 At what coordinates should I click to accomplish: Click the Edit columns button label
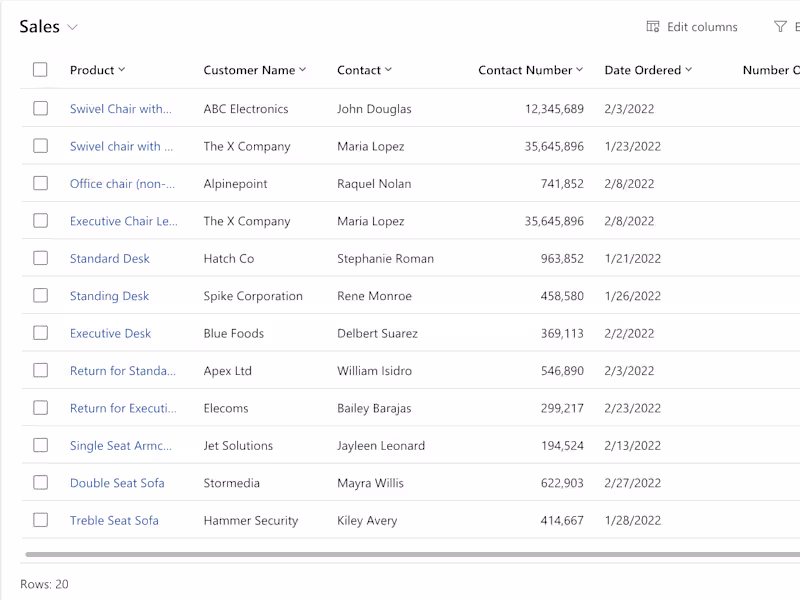click(702, 27)
